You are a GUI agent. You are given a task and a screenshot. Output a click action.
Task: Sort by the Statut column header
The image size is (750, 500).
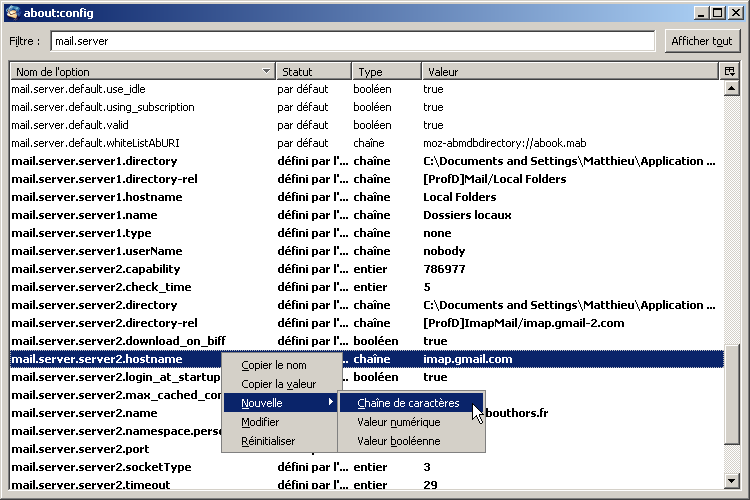coord(312,72)
